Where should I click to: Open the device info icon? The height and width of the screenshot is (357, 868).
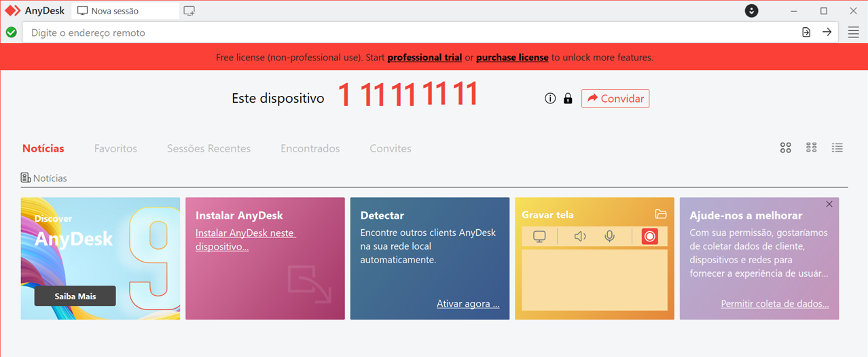550,99
